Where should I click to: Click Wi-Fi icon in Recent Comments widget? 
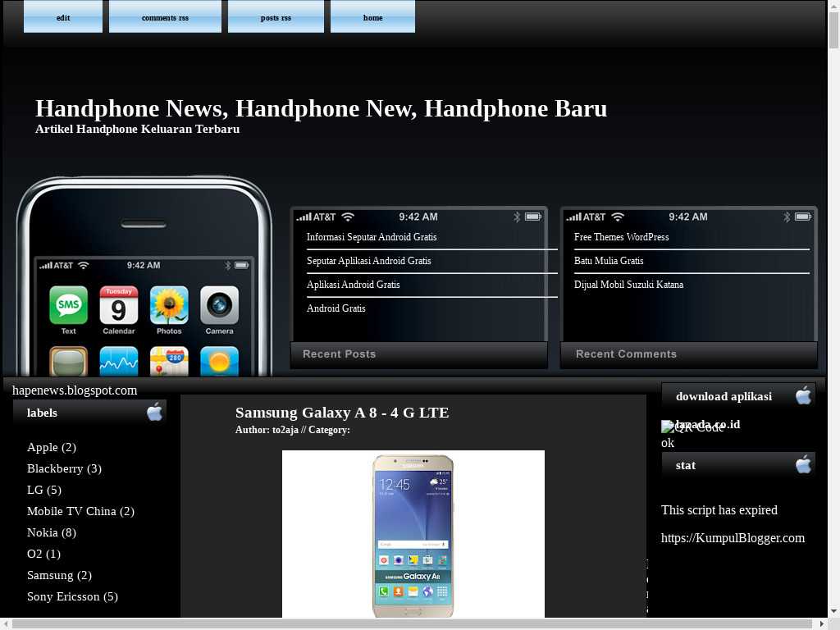pos(619,217)
